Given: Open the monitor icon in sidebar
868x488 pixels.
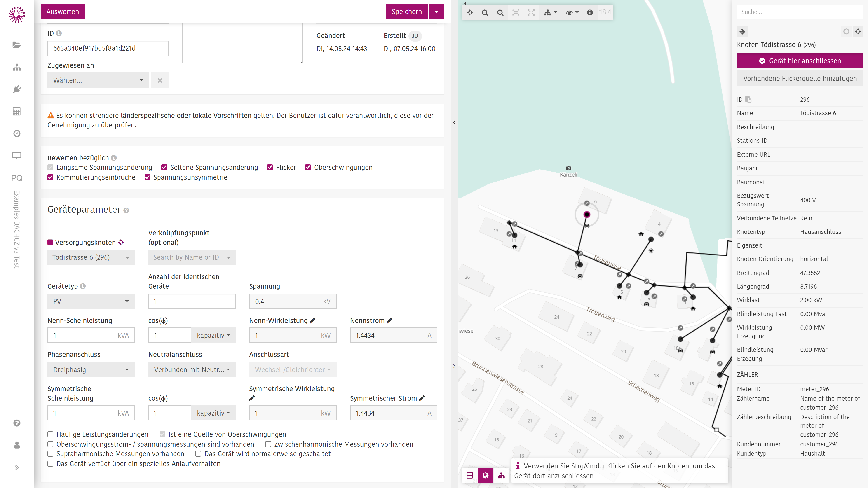Looking at the screenshot, I should 16,156.
